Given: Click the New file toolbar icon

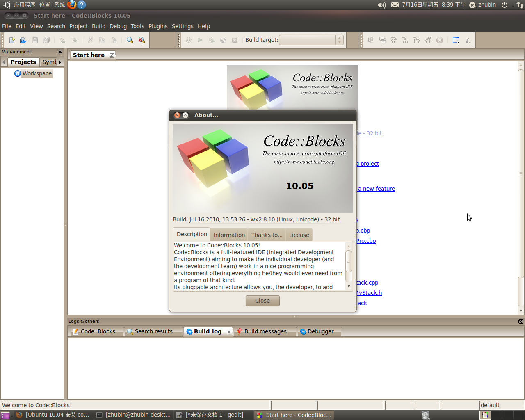Looking at the screenshot, I should [12, 40].
